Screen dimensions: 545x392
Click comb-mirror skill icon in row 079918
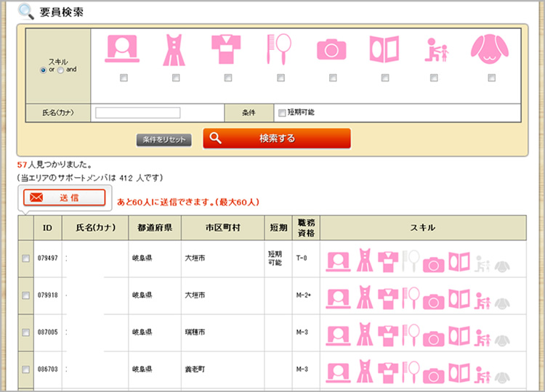(411, 298)
